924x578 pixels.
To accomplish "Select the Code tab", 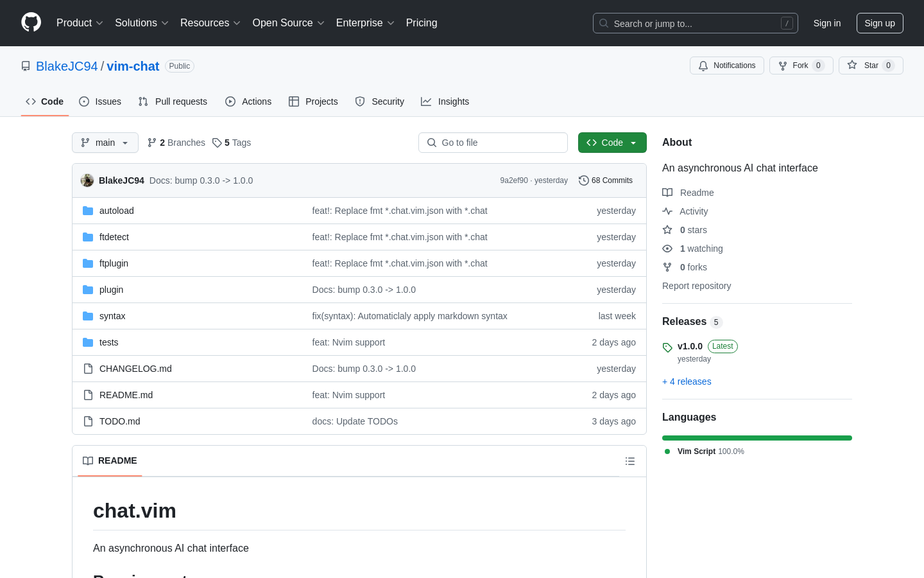I will pos(45,101).
